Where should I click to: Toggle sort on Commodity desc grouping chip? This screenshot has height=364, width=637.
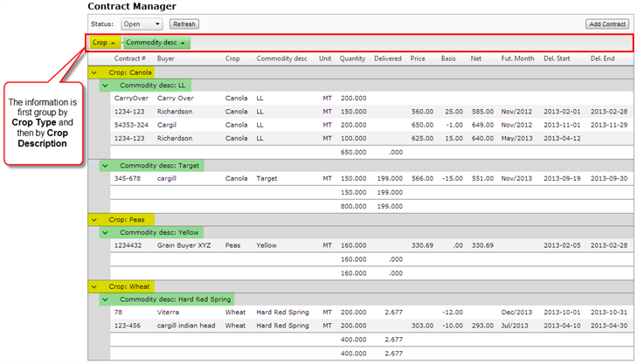click(x=156, y=43)
